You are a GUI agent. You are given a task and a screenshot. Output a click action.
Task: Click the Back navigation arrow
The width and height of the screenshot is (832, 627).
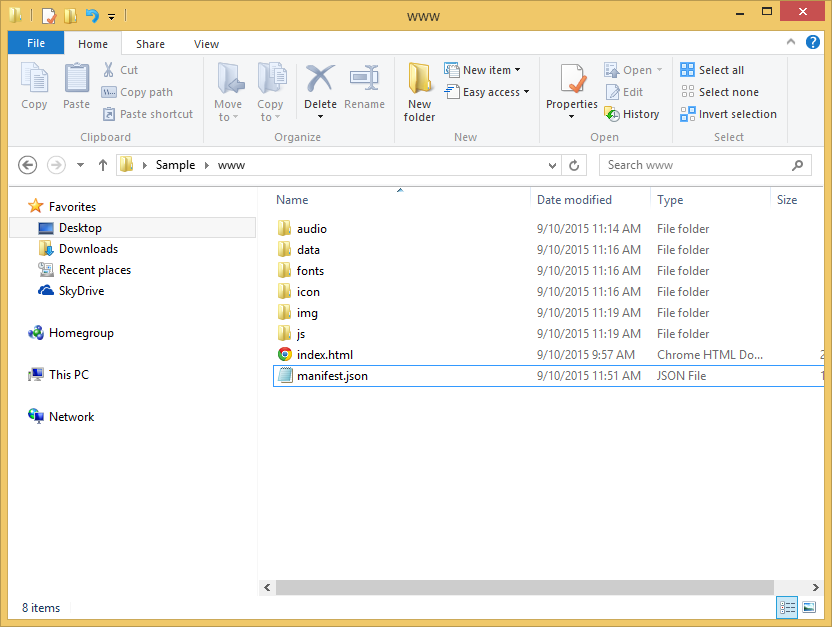click(x=28, y=165)
